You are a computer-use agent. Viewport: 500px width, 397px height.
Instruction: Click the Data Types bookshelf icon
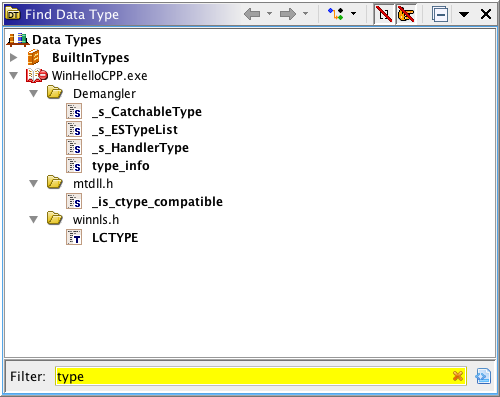18,40
